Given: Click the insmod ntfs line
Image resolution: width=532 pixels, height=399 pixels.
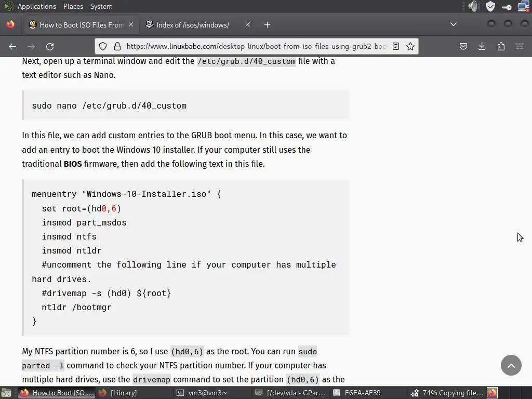Looking at the screenshot, I should tap(69, 236).
